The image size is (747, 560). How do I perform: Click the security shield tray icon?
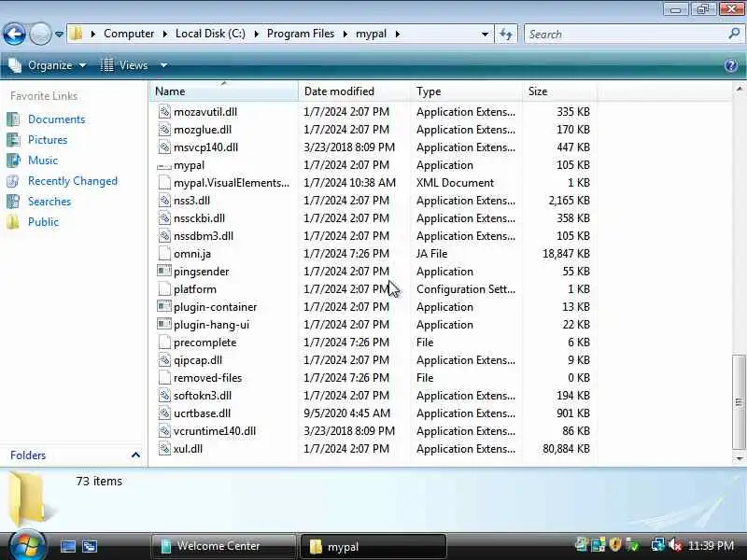point(615,544)
